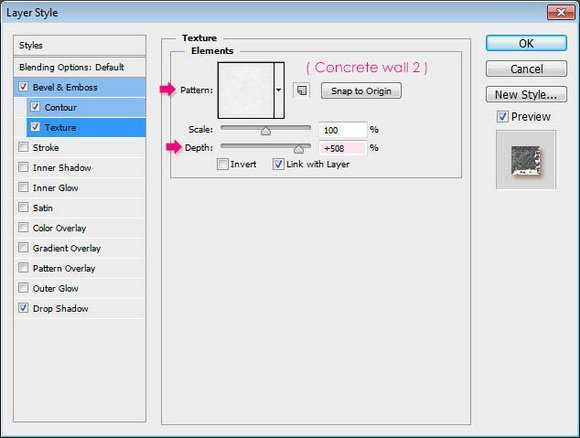Toggle the Invert checkbox
580x438 pixels.
pos(223,164)
